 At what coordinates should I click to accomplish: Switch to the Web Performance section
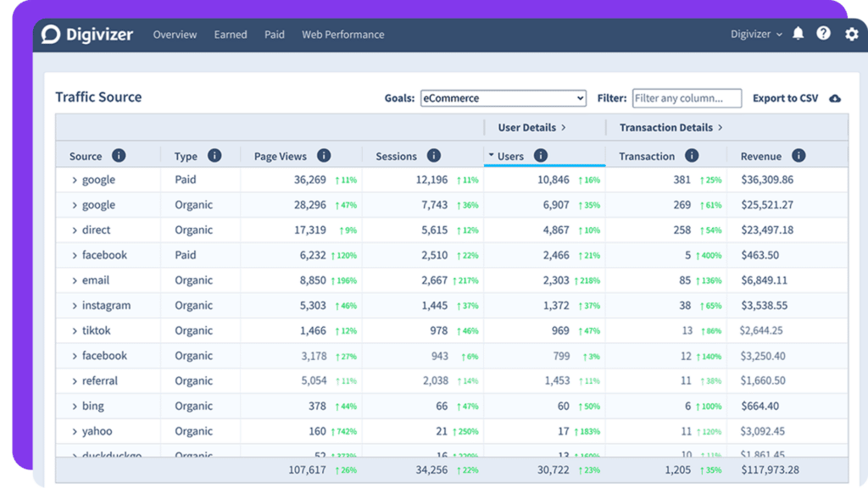[x=342, y=35]
